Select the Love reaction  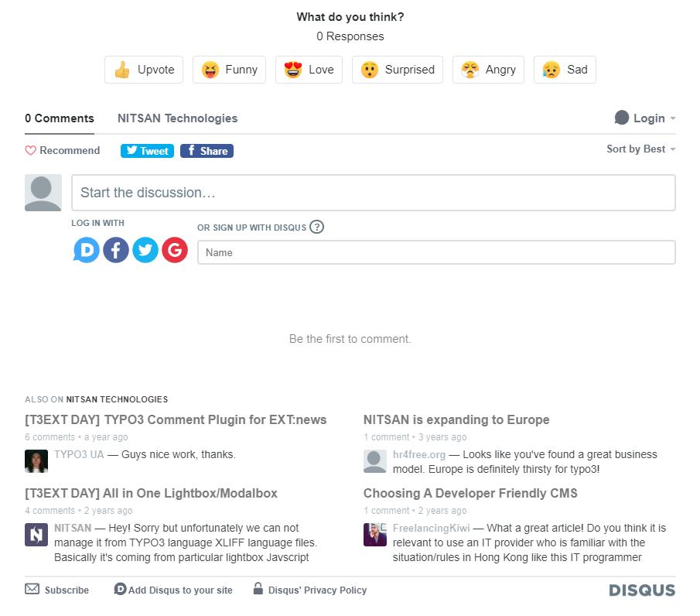pyautogui.click(x=309, y=70)
